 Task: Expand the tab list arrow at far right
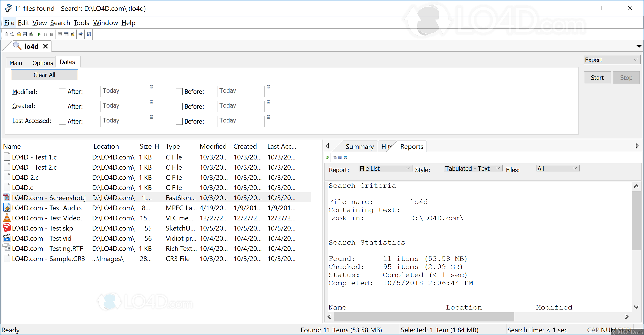639,46
